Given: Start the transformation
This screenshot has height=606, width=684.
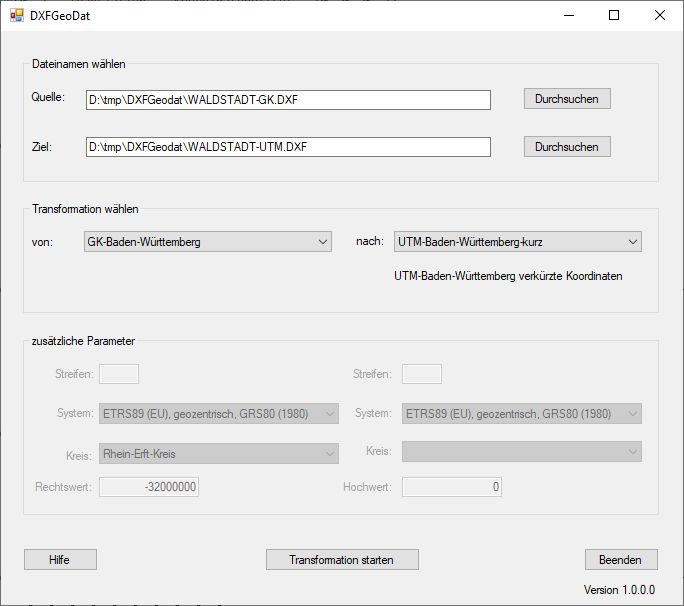Looking at the screenshot, I should tap(342, 560).
